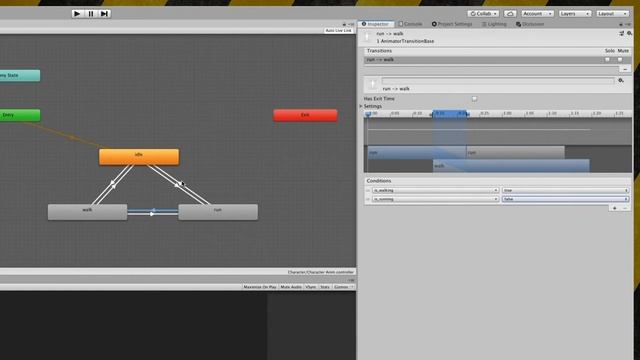The height and width of the screenshot is (360, 640).
Task: Open the is_running parameter dropdown
Action: tap(435, 199)
